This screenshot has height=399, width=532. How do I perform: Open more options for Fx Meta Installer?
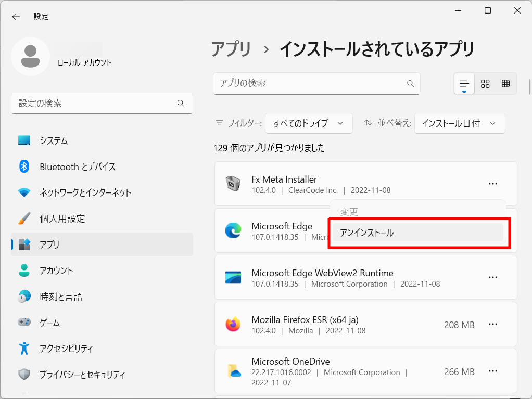point(492,184)
